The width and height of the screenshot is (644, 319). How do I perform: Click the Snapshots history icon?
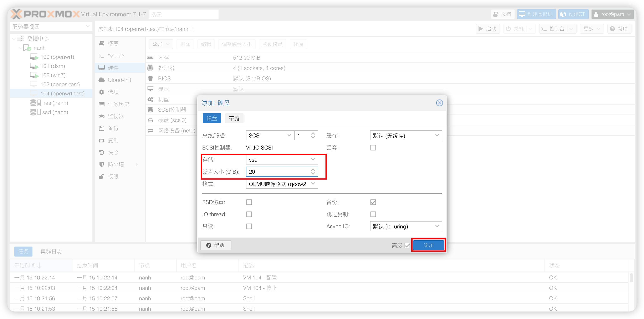tap(102, 152)
